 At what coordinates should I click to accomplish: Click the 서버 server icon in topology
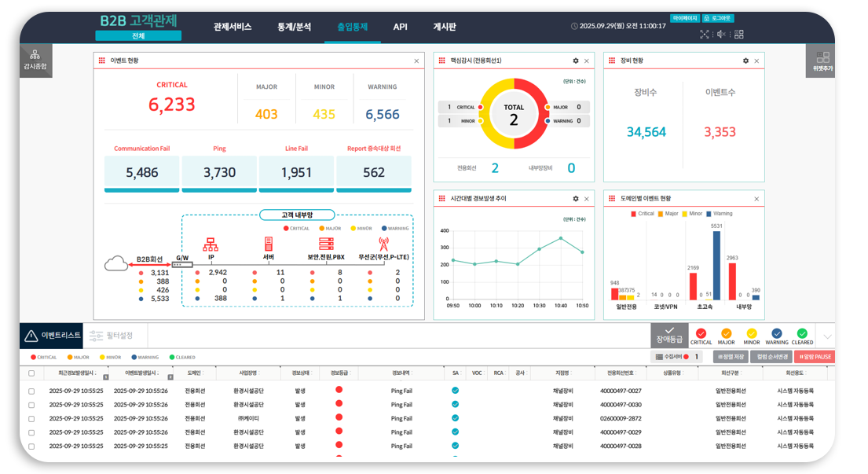(269, 244)
